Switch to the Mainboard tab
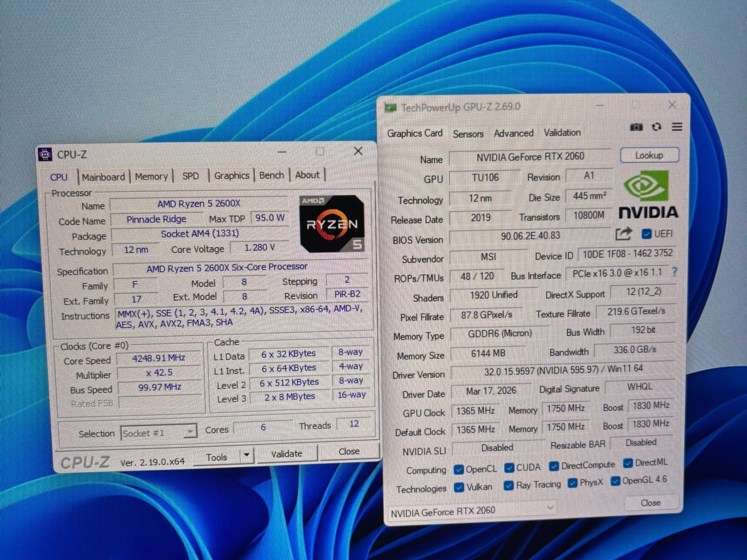This screenshot has height=560, width=747. click(x=103, y=177)
